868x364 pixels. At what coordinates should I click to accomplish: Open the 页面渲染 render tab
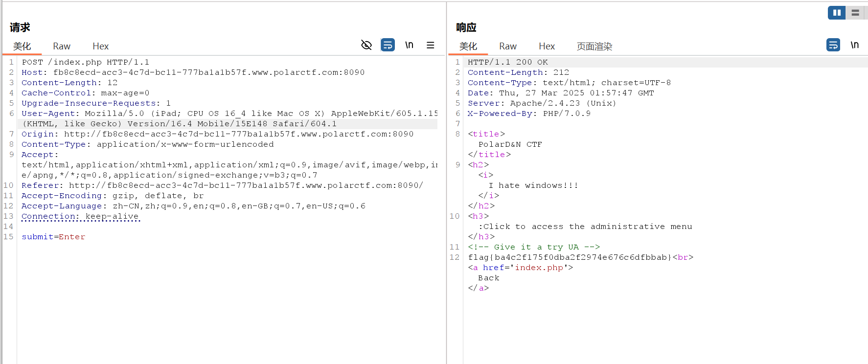[x=594, y=46]
